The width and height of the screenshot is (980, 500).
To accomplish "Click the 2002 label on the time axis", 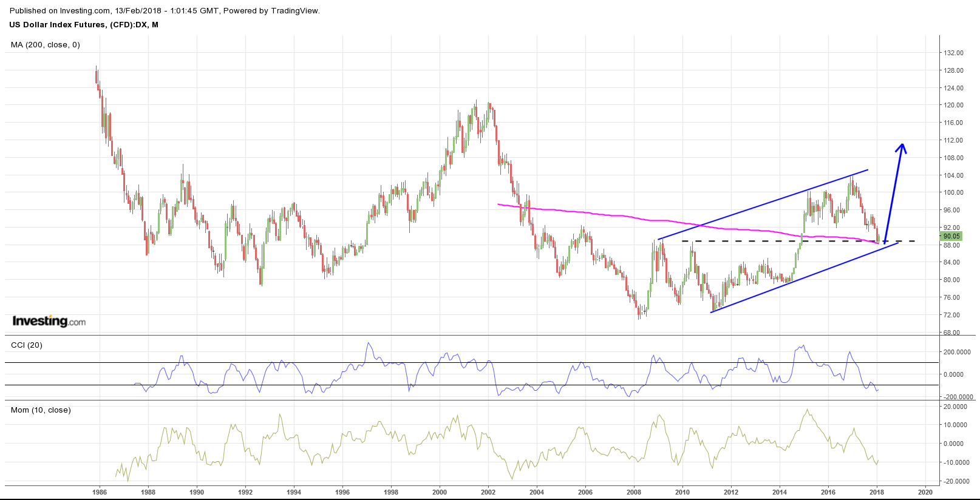I will click(x=488, y=492).
